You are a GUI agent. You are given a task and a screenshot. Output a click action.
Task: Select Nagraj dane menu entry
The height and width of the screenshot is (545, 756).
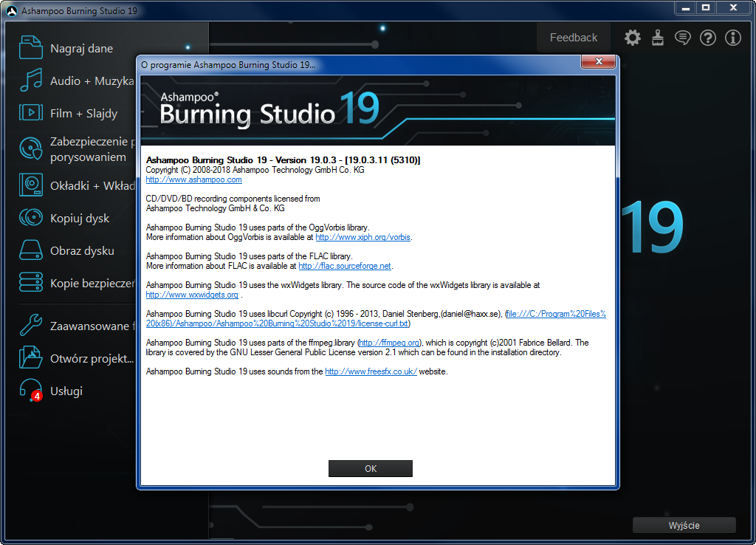click(81, 48)
